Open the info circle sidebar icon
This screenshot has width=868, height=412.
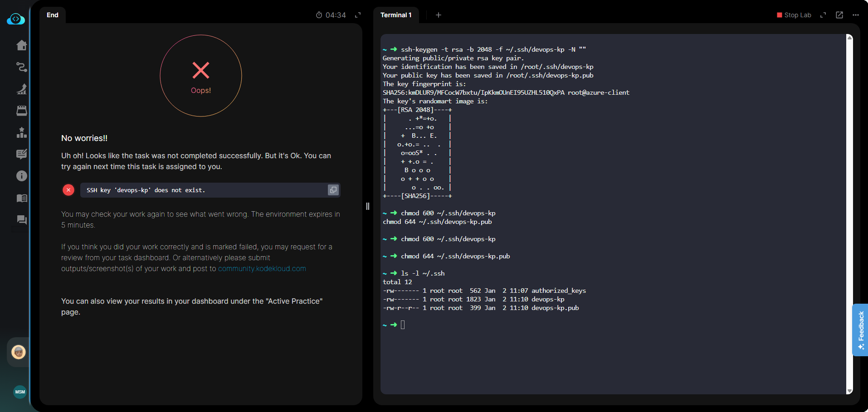(x=21, y=176)
